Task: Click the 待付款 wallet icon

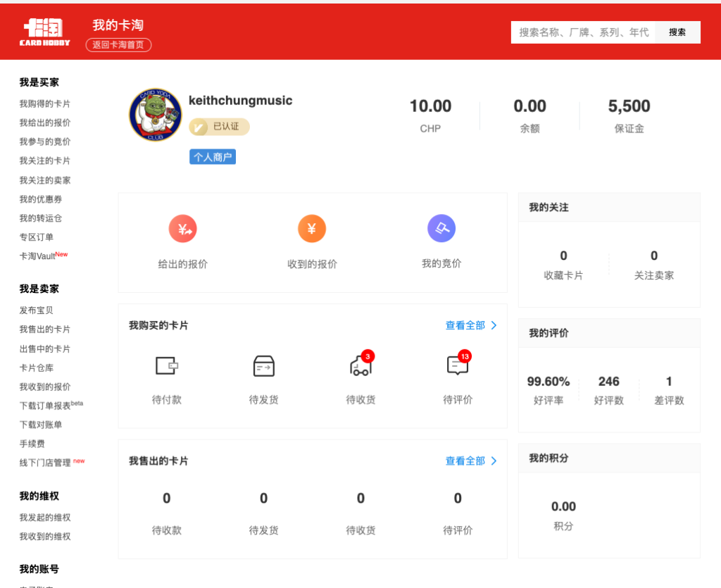Action: click(x=166, y=365)
